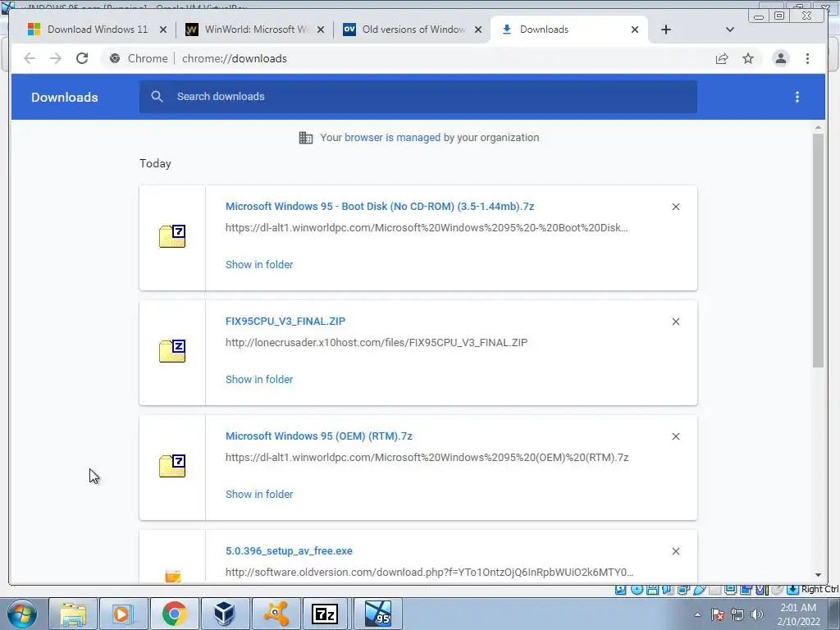Open 5.0.396_setup_av_free.exe file link
The height and width of the screenshot is (630, 840).
click(289, 550)
